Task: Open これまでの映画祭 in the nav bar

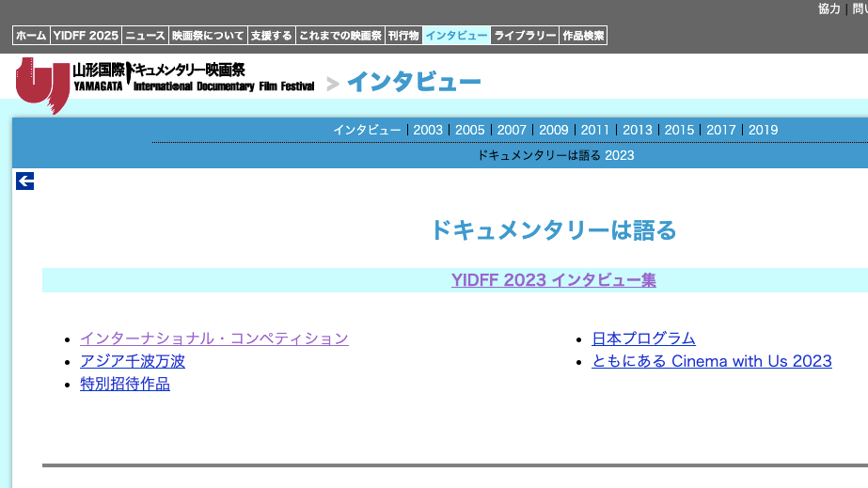Action: [339, 36]
